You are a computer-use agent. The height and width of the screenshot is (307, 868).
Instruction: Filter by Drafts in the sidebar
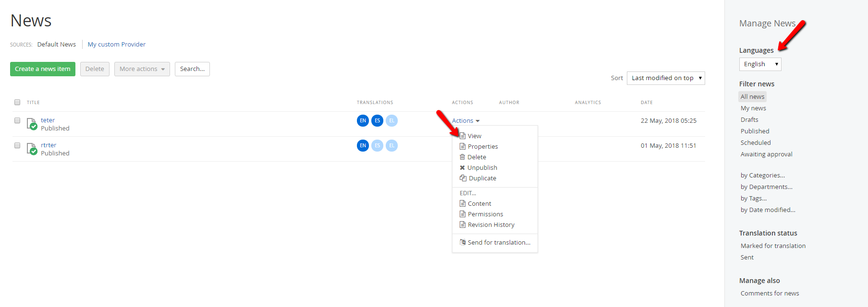coord(749,119)
